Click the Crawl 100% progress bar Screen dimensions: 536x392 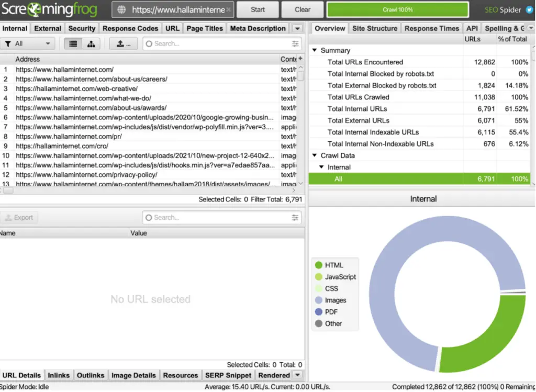[x=398, y=9]
